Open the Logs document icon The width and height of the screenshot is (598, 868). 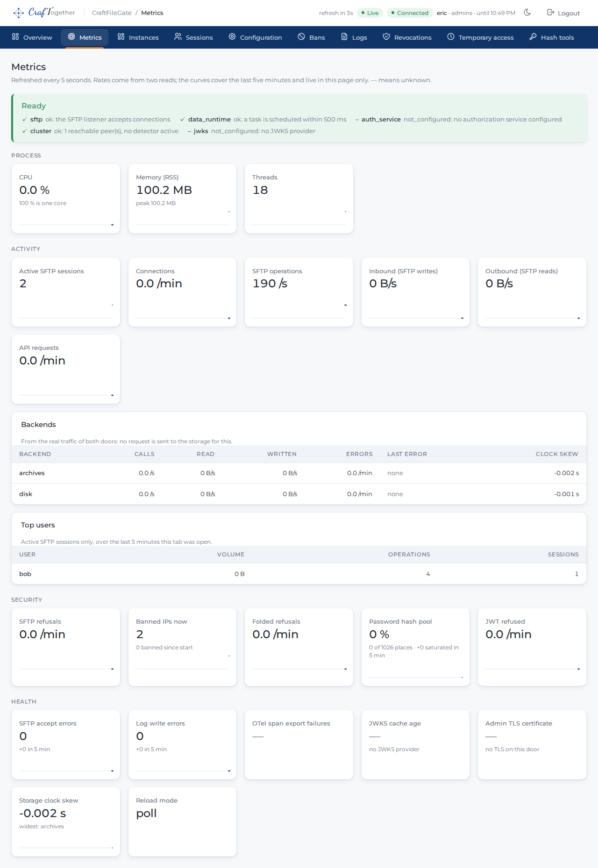click(344, 37)
